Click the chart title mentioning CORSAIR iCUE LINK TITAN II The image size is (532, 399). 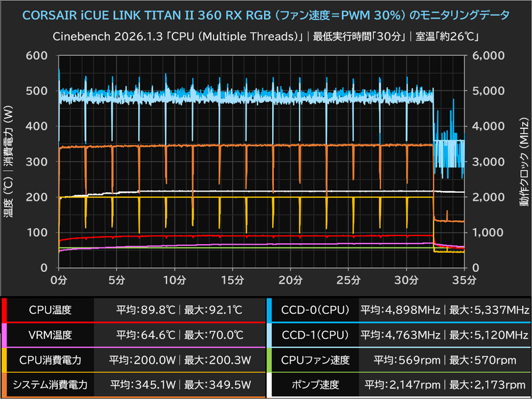(x=266, y=15)
